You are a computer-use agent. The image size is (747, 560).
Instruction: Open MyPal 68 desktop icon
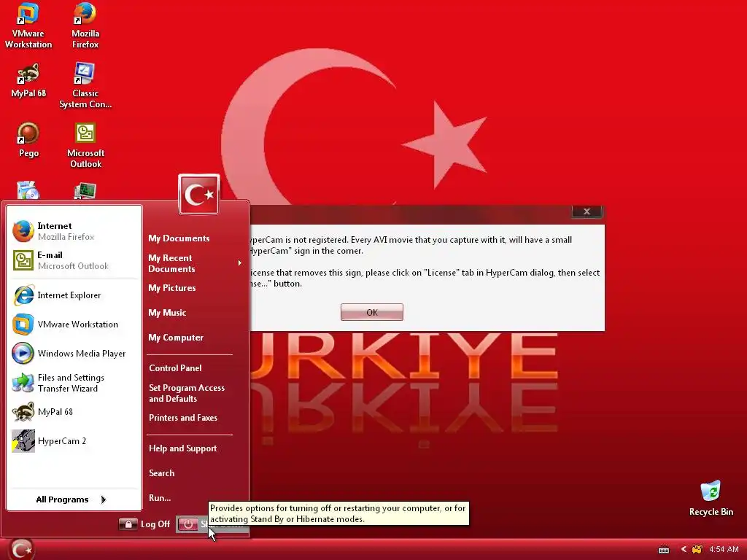28,81
